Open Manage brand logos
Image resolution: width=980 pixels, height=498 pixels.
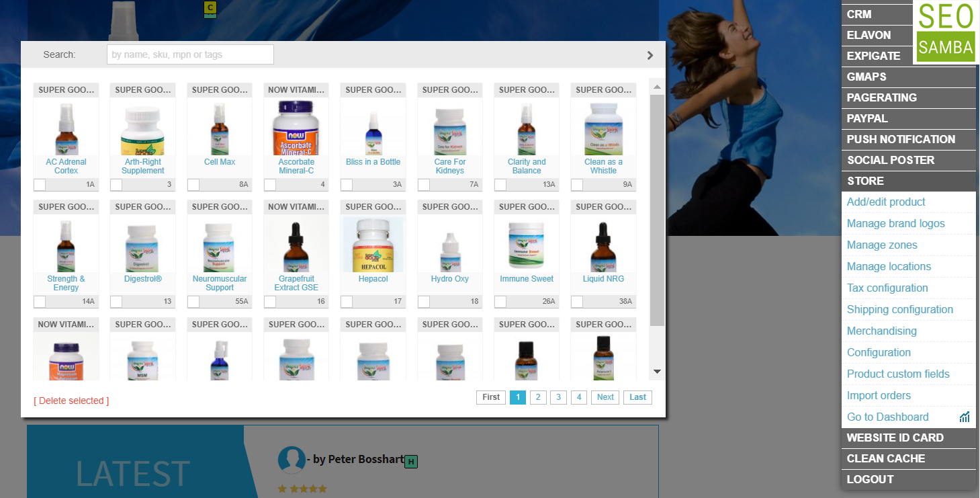(x=895, y=224)
